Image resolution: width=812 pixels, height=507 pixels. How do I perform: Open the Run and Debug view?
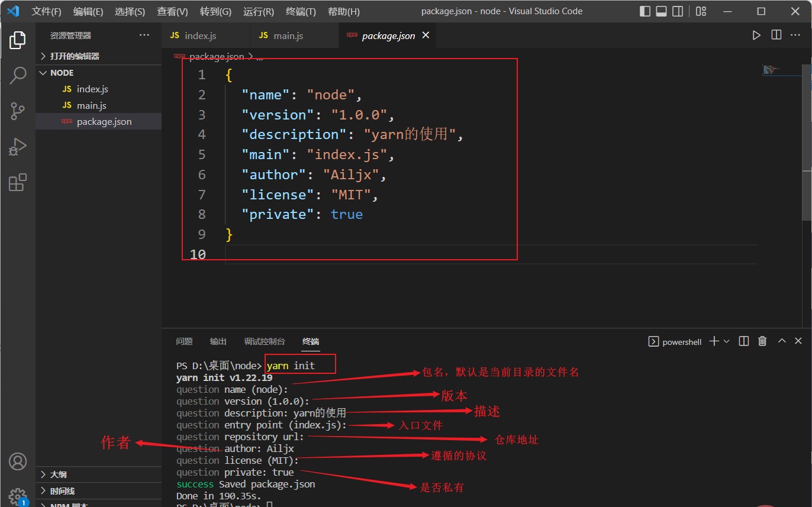18,147
